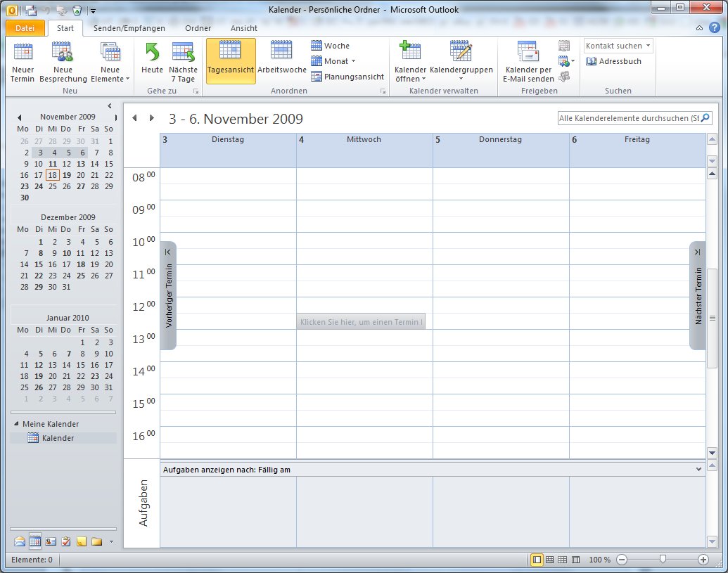Open Mail module icon
The width and height of the screenshot is (728, 573).
pyautogui.click(x=20, y=541)
